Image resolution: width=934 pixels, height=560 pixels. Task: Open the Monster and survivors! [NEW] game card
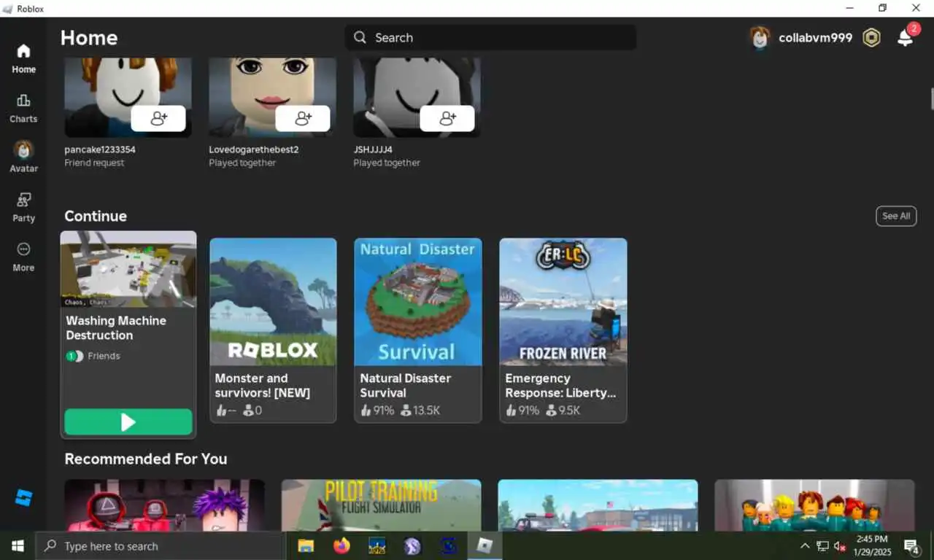[x=273, y=330]
